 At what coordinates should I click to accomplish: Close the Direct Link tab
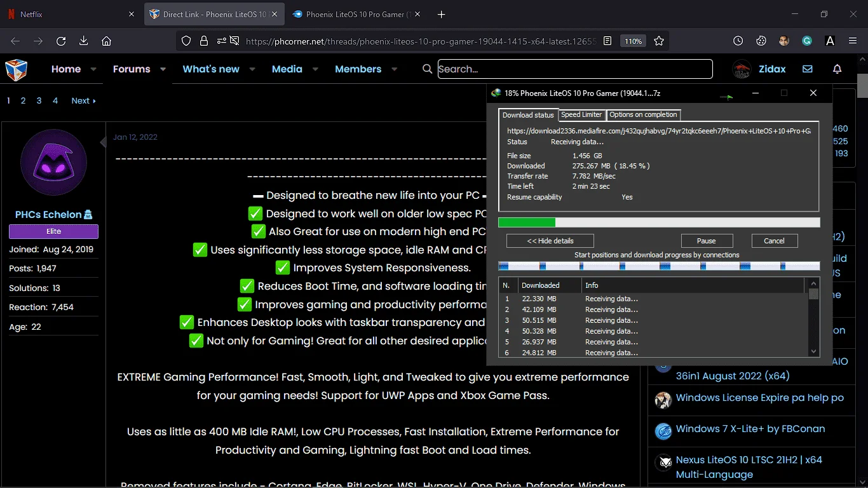[275, 14]
